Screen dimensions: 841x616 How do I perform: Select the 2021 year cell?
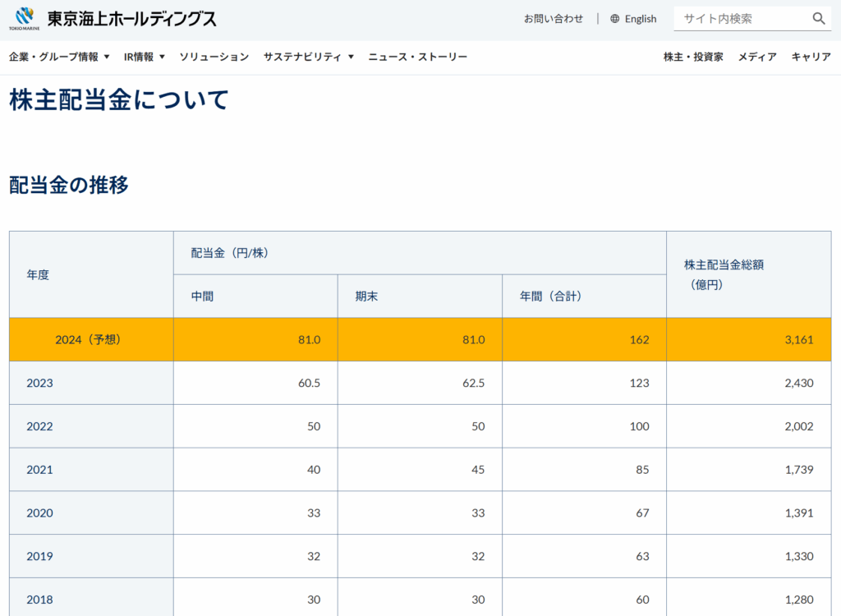[x=91, y=470]
